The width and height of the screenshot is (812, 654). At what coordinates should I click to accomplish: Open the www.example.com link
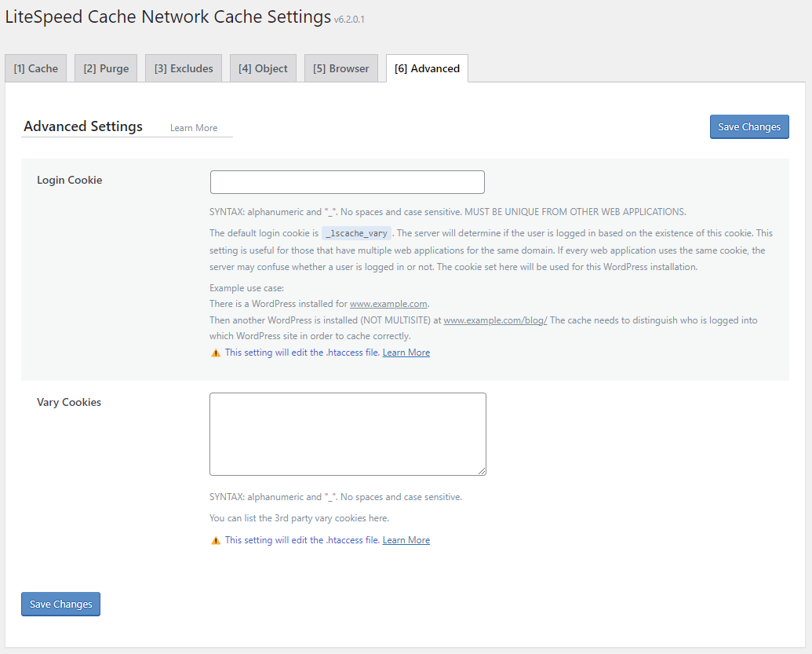[x=388, y=304]
